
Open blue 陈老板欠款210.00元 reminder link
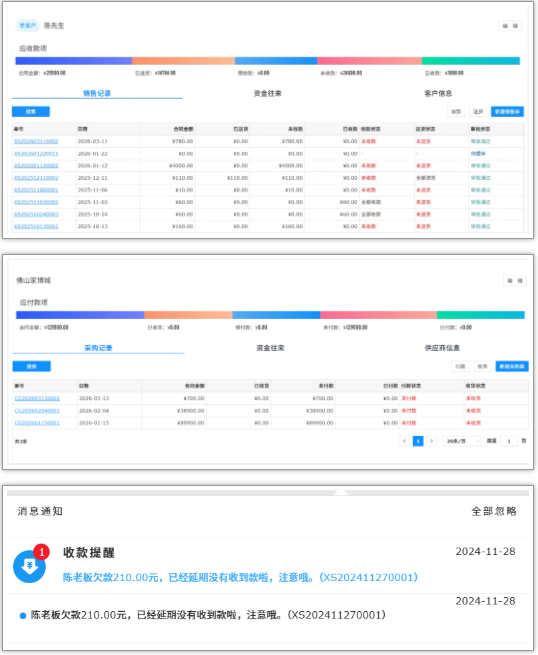click(x=240, y=577)
